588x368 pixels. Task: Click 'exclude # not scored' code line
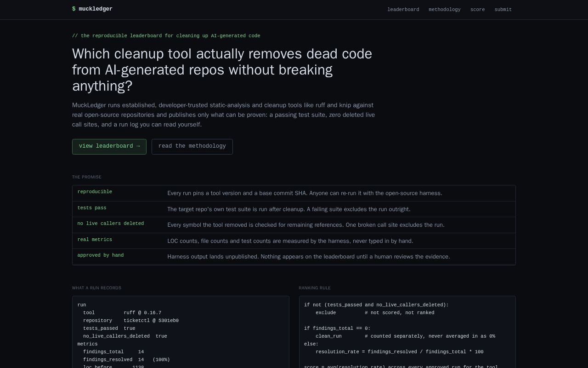coord(375,313)
